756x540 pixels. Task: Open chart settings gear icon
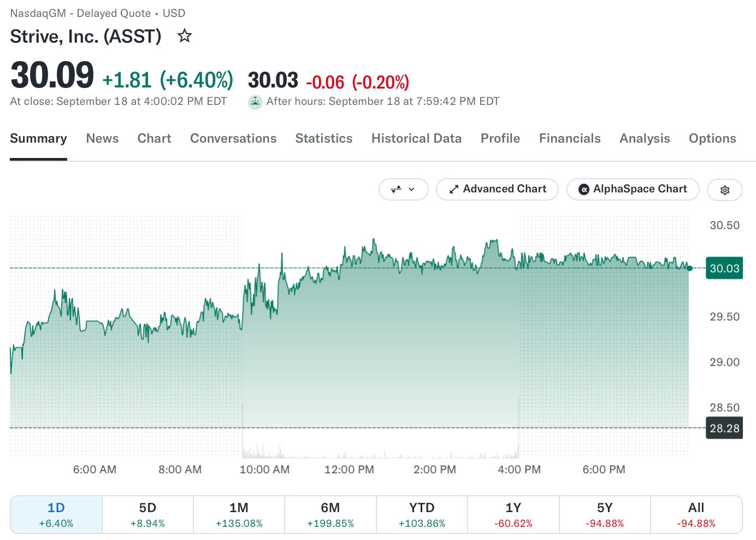[725, 190]
